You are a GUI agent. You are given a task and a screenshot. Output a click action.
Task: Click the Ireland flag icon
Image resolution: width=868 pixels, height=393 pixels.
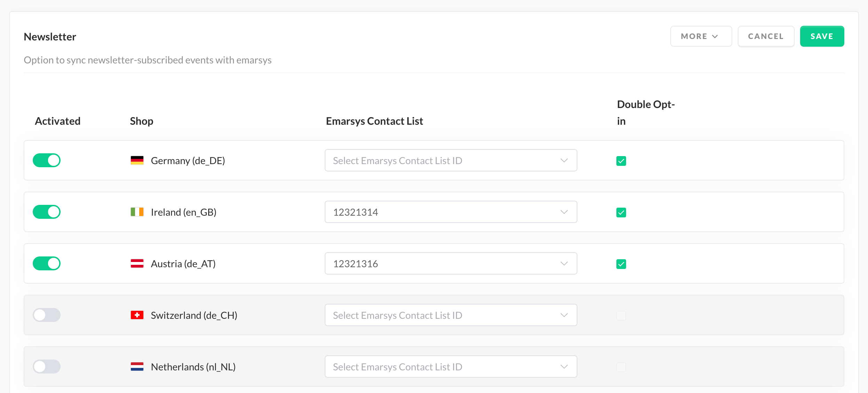(x=137, y=212)
